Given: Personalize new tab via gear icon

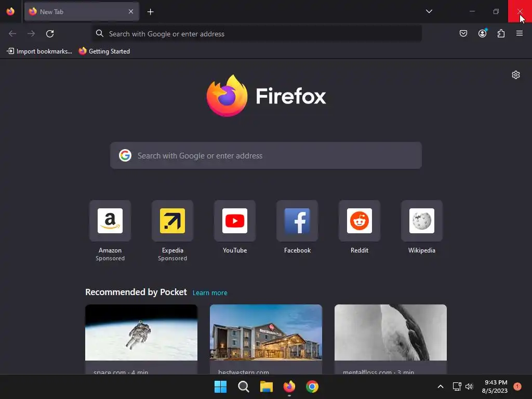Looking at the screenshot, I should [x=516, y=75].
